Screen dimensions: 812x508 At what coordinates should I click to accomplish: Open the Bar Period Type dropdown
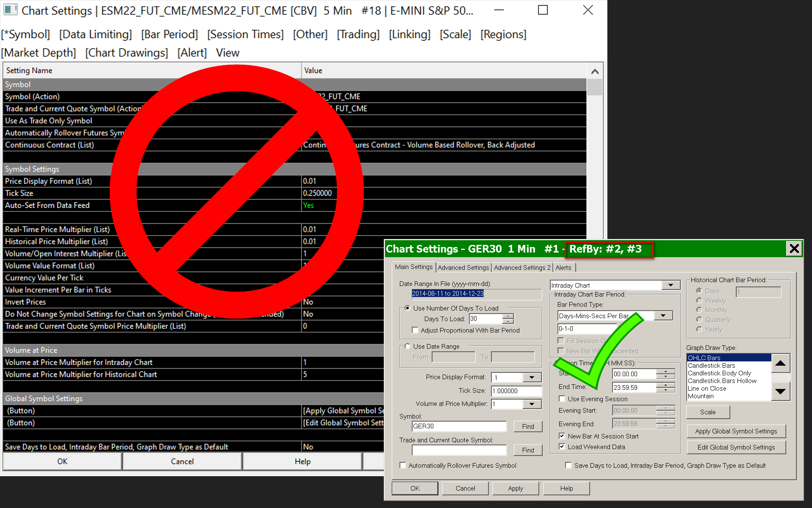[x=663, y=316]
